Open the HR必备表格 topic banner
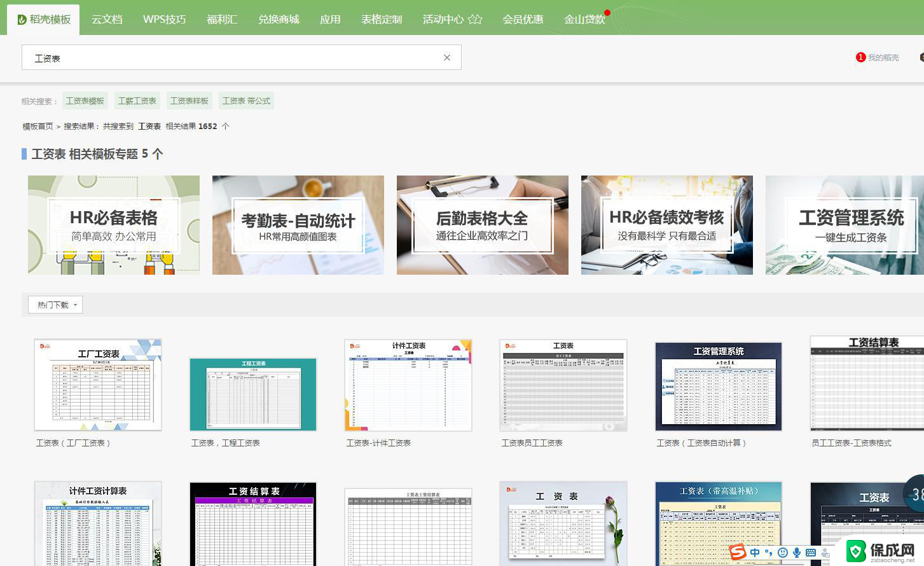Image resolution: width=924 pixels, height=566 pixels. (114, 225)
